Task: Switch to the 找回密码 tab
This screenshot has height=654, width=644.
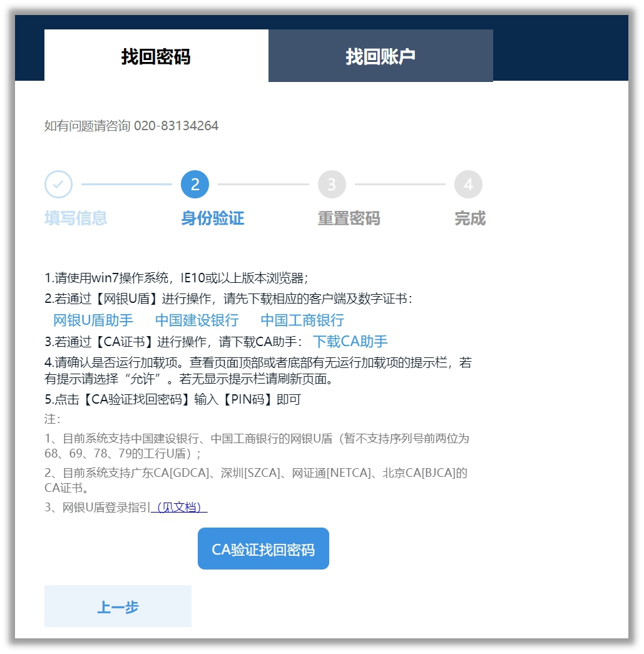Action: [155, 54]
